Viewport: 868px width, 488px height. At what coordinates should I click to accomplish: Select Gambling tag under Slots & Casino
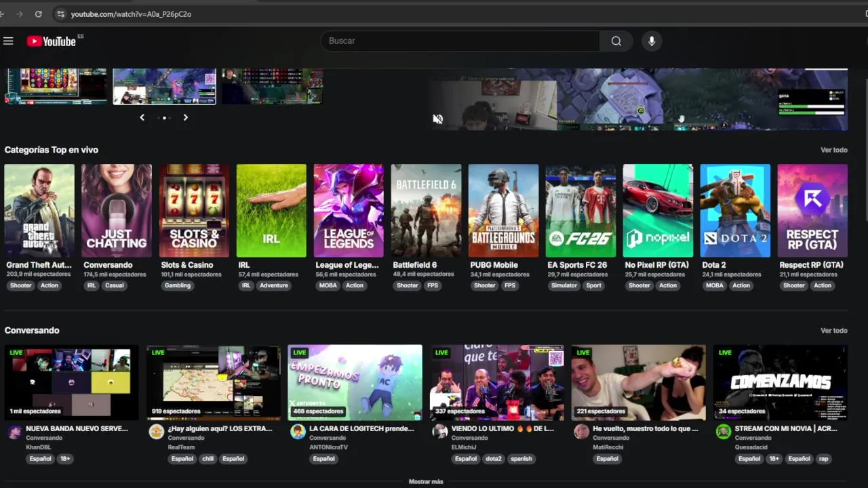tap(178, 285)
